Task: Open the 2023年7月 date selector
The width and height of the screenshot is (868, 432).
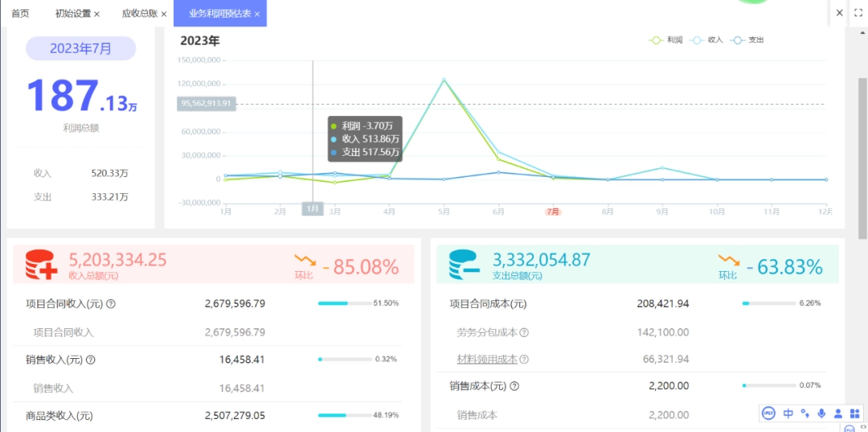Action: click(81, 48)
